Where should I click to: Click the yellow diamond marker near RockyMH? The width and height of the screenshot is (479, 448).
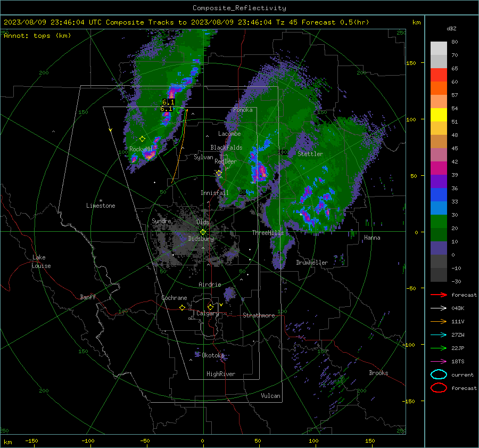point(142,139)
